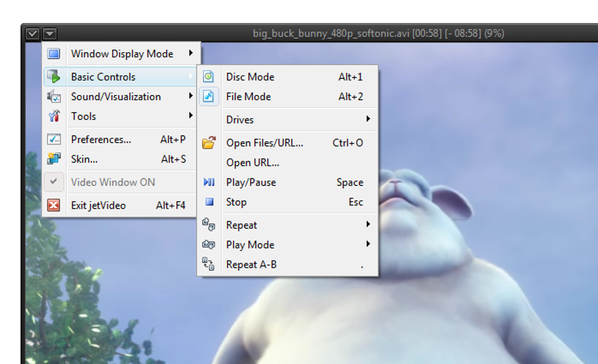Image resolution: width=598 pixels, height=364 pixels.
Task: Click the Alt+F4 shortcut text
Action: point(171,205)
